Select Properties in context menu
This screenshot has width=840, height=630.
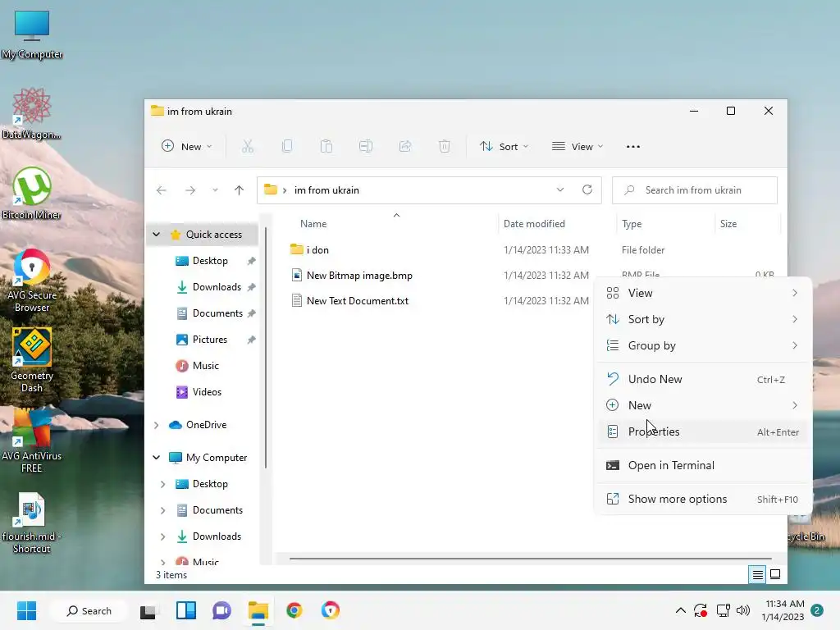pyautogui.click(x=702, y=431)
